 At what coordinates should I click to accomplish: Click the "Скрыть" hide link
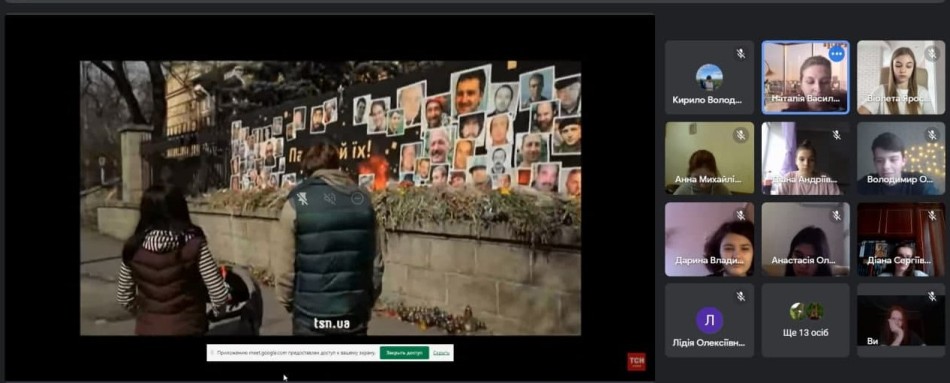[441, 353]
